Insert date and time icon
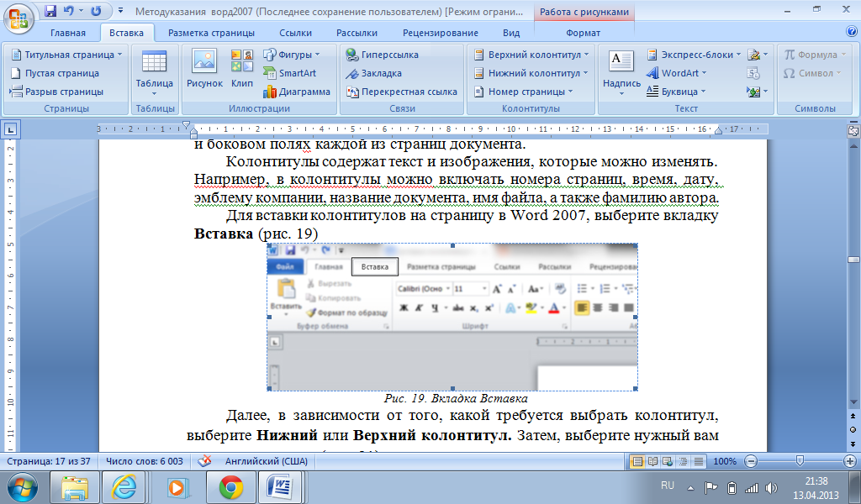861x504 pixels. click(x=753, y=73)
